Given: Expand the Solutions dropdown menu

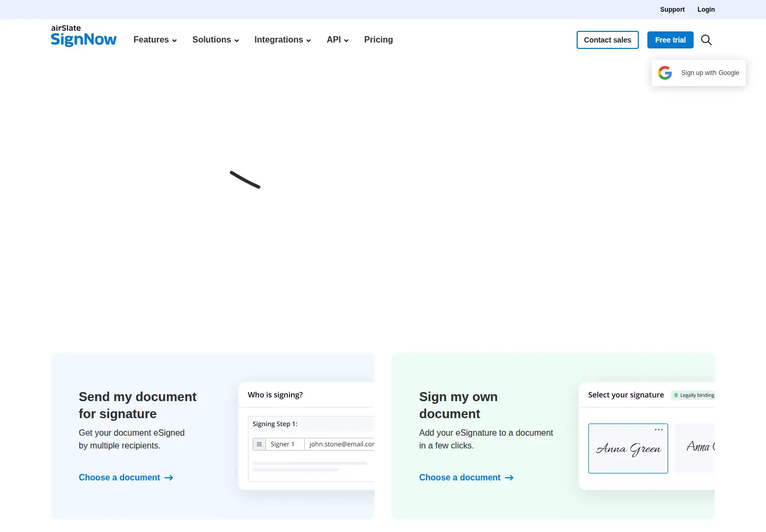Looking at the screenshot, I should tap(216, 40).
